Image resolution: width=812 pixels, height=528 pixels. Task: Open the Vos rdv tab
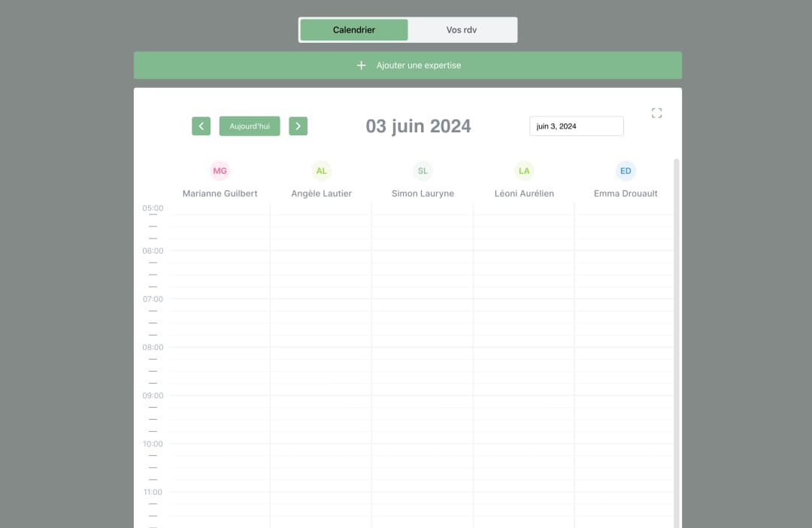[x=462, y=30]
